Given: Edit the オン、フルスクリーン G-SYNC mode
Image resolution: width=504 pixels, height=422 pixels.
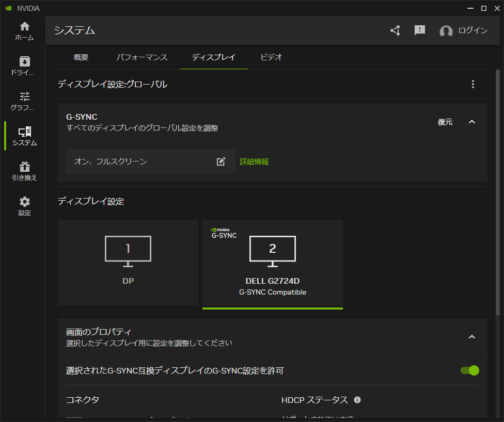Looking at the screenshot, I should pyautogui.click(x=221, y=161).
